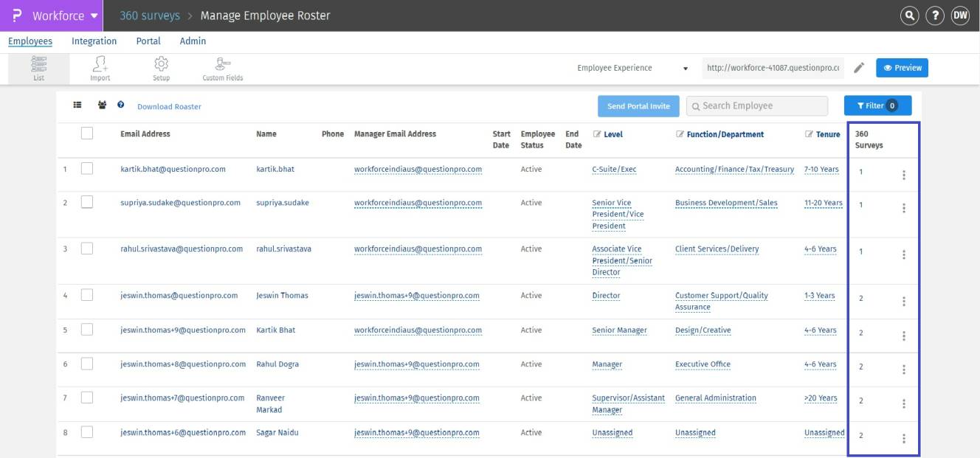The width and height of the screenshot is (980, 458).
Task: Switch to the Integration tab
Action: [94, 41]
